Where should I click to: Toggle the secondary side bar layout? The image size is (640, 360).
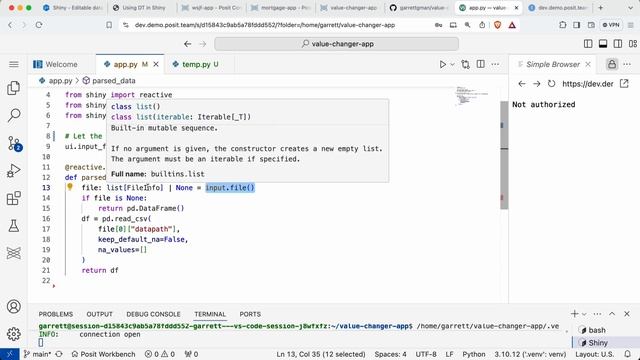[x=618, y=44]
